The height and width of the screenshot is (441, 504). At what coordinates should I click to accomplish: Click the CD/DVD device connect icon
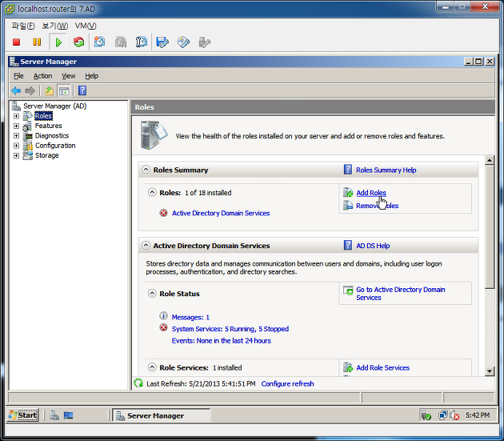point(183,42)
